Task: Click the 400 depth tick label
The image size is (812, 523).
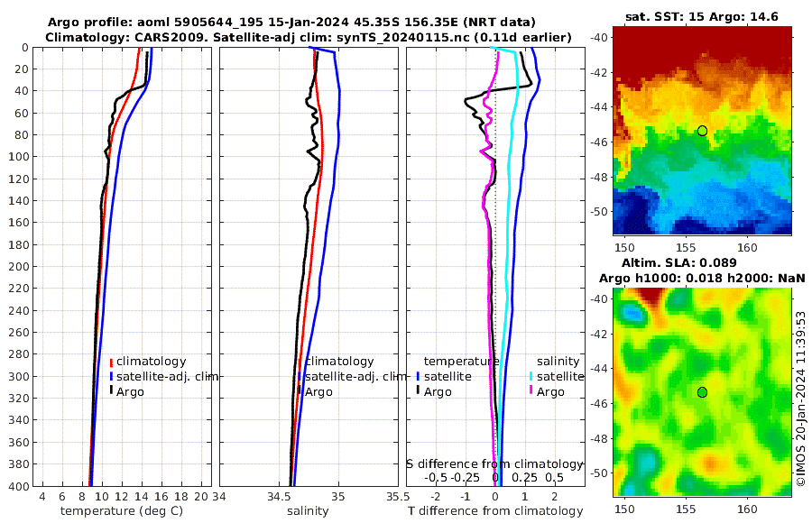Action: [x=18, y=486]
